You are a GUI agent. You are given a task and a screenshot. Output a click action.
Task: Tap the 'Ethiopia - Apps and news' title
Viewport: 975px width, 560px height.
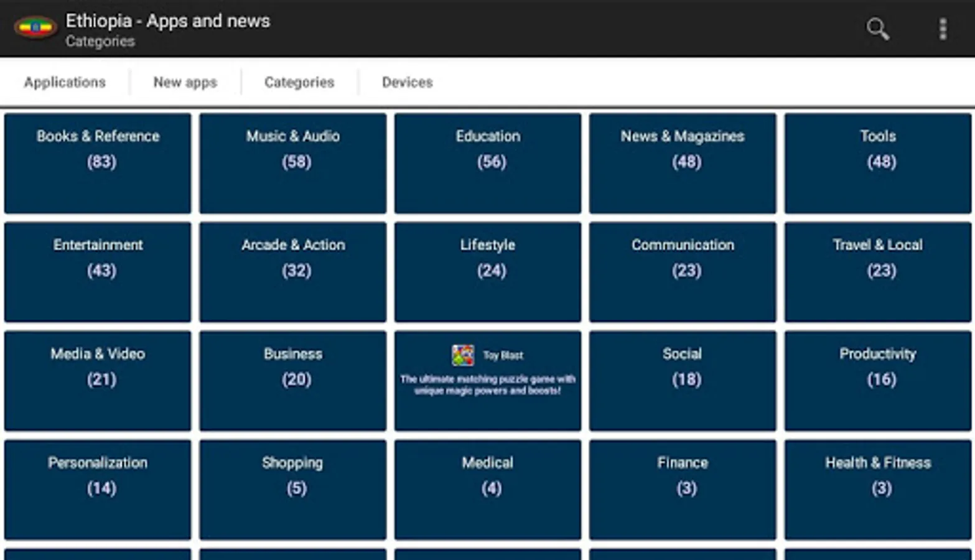(168, 21)
